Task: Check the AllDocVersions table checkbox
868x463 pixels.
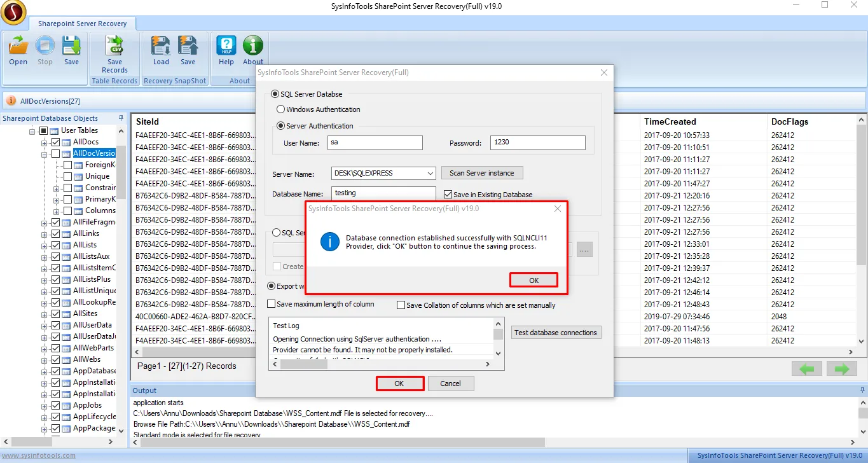Action: pyautogui.click(x=55, y=153)
